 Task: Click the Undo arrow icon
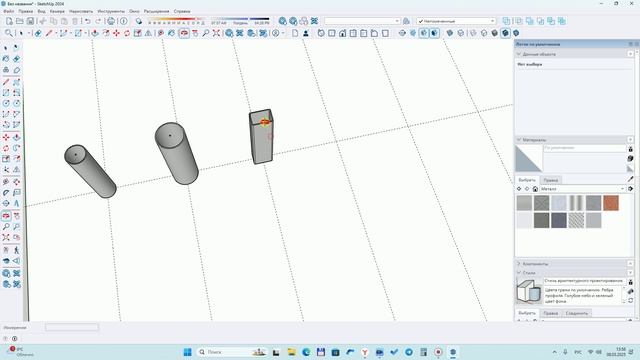click(88, 21)
